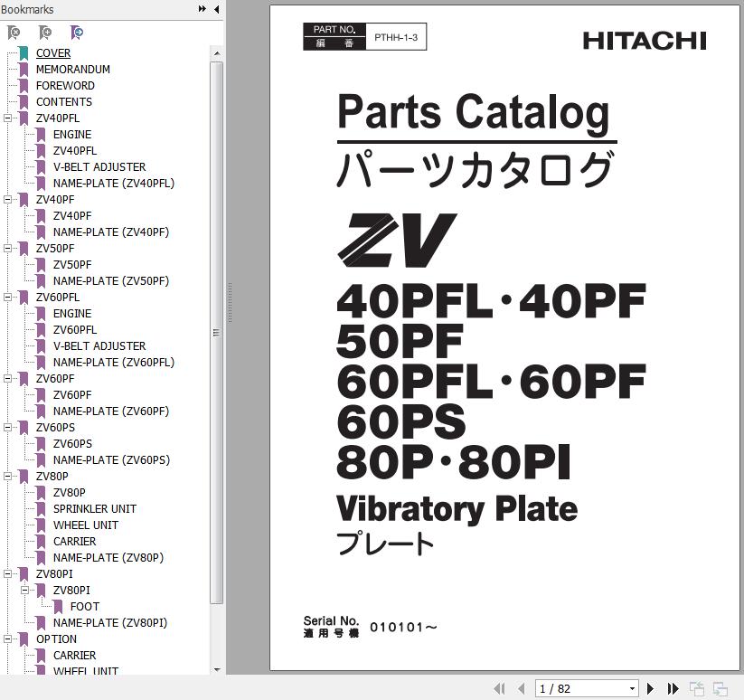
Task: Select the ENGINE bookmark under ZV40PFL
Action: [x=72, y=135]
